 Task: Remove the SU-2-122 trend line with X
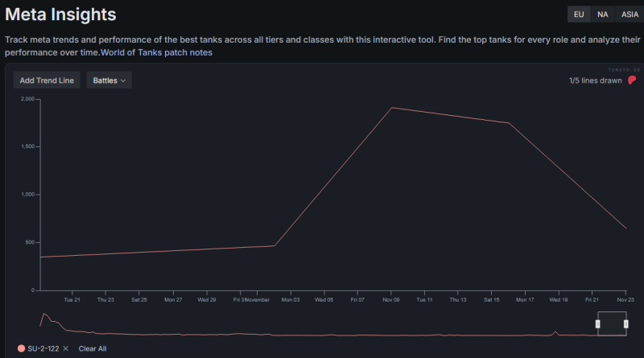coord(66,348)
